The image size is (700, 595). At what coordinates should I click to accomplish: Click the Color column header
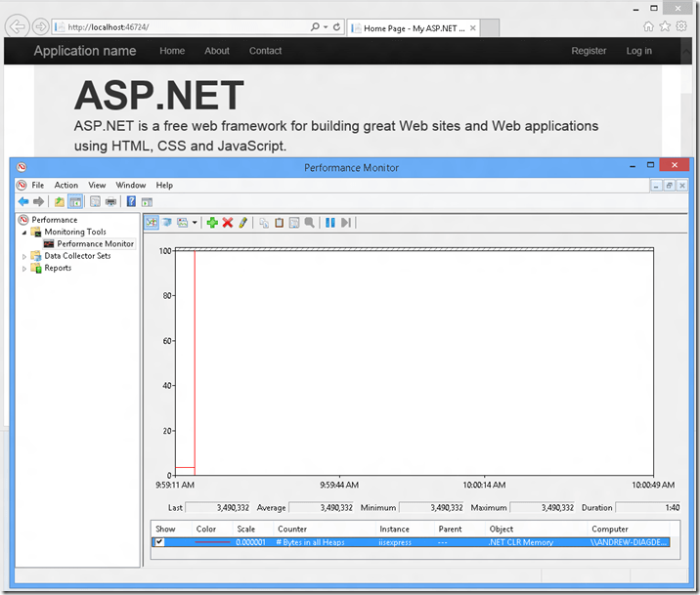click(206, 529)
